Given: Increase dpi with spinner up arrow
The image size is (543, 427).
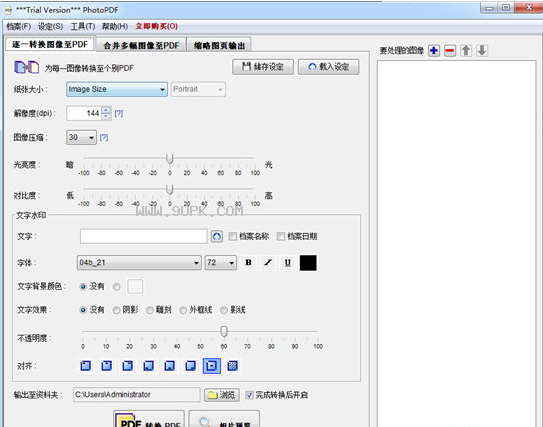Looking at the screenshot, I should click(x=106, y=110).
